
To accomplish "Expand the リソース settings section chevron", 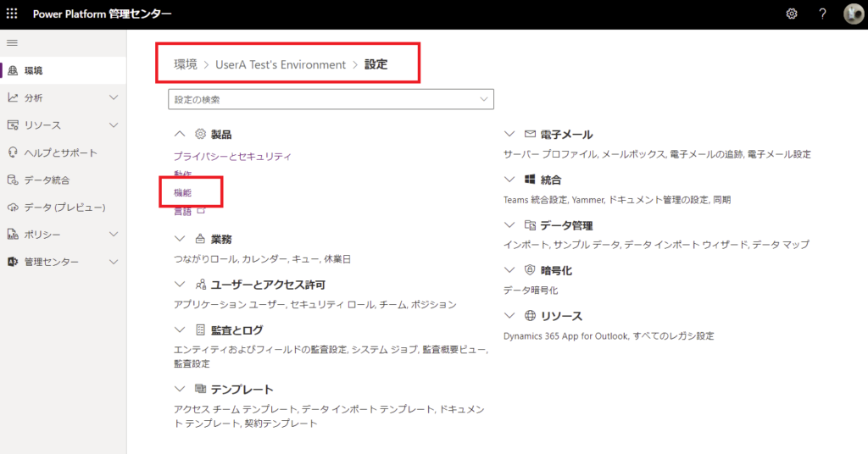I will [x=509, y=315].
